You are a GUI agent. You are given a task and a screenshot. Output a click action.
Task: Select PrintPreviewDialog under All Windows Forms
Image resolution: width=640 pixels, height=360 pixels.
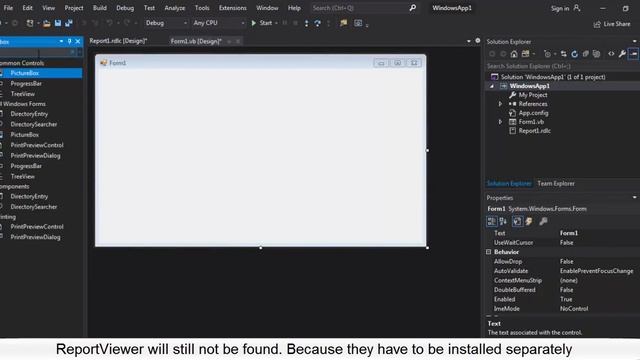click(36, 156)
